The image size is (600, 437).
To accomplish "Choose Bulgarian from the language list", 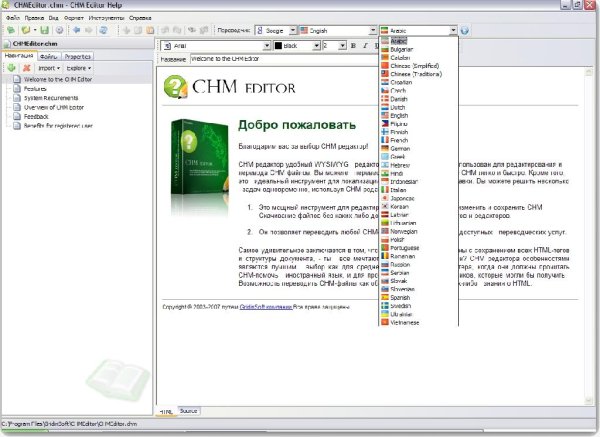I will coord(419,49).
